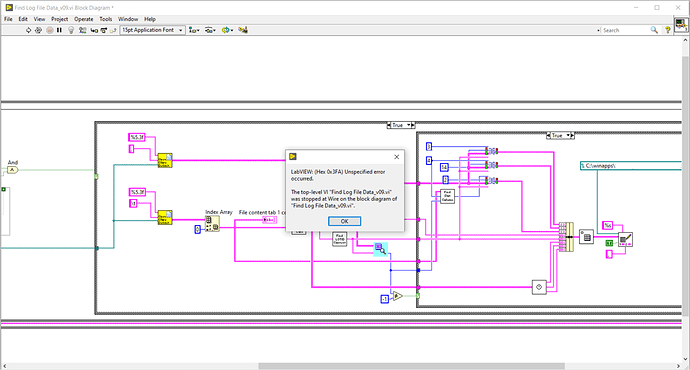
Task: Open the Reorder objects dropdown
Action: [227, 30]
